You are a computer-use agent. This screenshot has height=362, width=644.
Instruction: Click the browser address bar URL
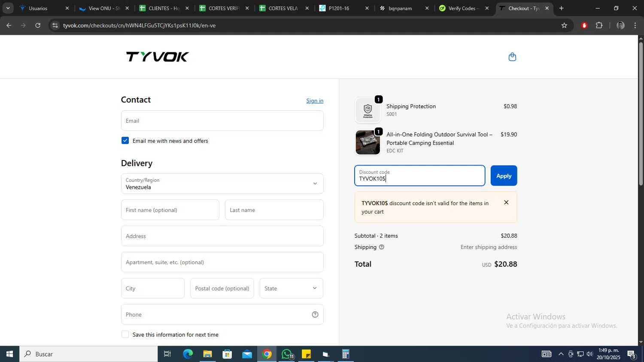pyautogui.click(x=139, y=25)
